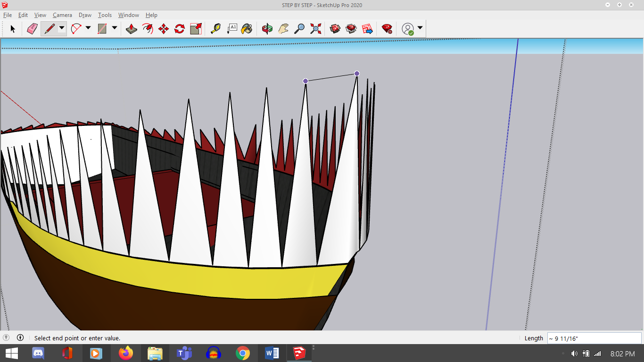Click the 'Select end point or enter value.' status text
The image size is (644, 362).
point(77,338)
